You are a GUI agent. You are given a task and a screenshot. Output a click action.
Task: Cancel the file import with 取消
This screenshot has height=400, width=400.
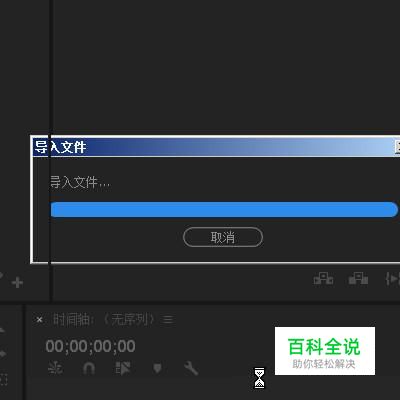coord(223,237)
